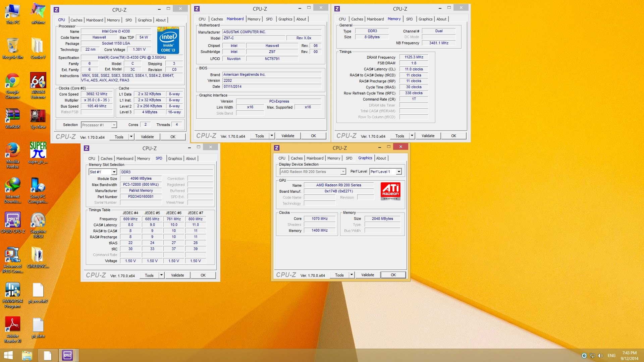This screenshot has width=644, height=362.
Task: Open WinRAR desktop icon
Action: tap(12, 119)
